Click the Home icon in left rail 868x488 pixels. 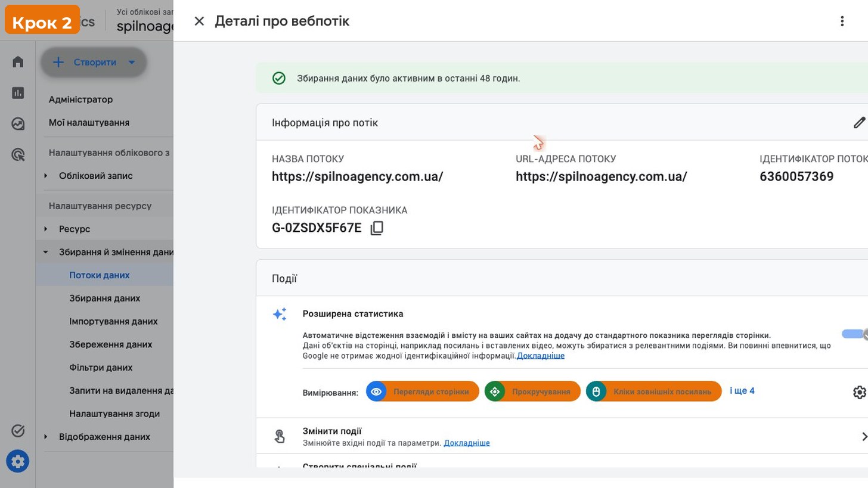pos(18,62)
